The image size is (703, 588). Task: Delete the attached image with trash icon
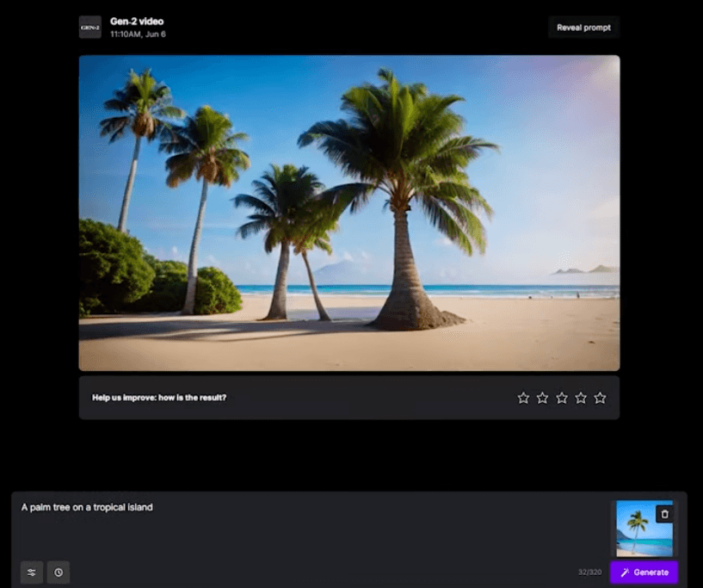click(x=663, y=514)
